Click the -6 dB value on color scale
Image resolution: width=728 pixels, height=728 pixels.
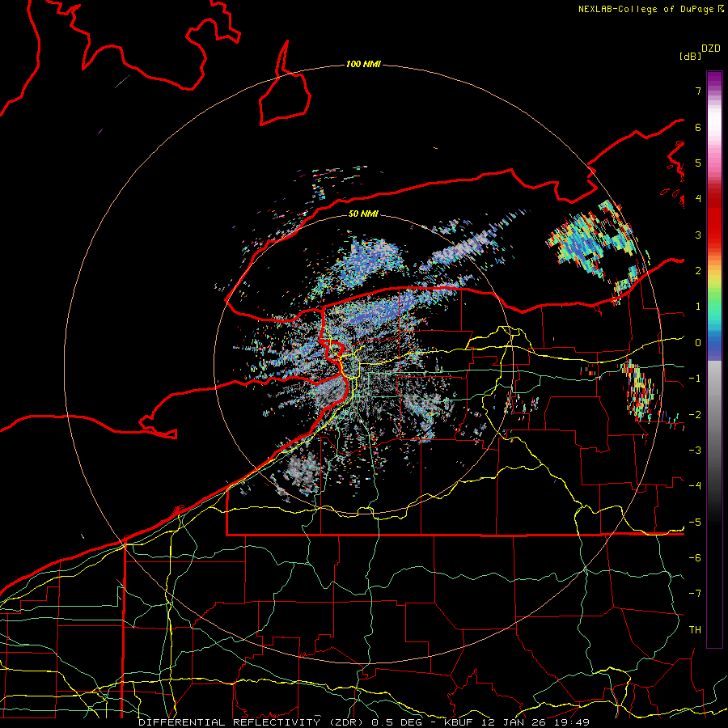point(695,557)
